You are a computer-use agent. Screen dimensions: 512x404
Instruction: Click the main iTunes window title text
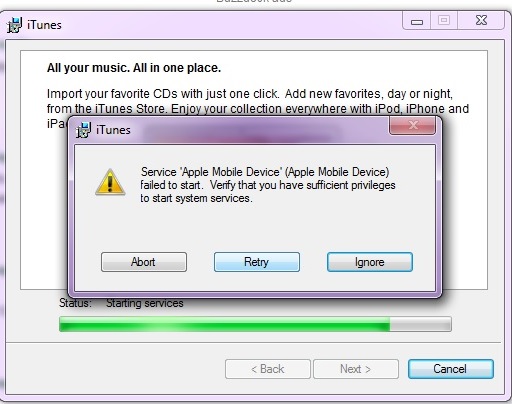(44, 25)
